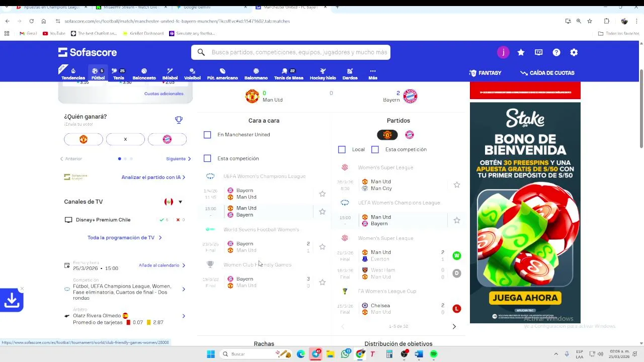Screen dimensions: 644x362
Task: Open the help question mark icon
Action: tap(556, 52)
